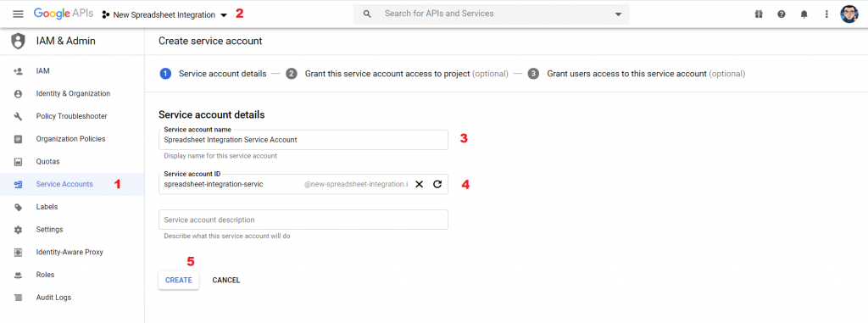Expand the New Spreadsheet Integration project selector
The image size is (868, 323).
165,15
